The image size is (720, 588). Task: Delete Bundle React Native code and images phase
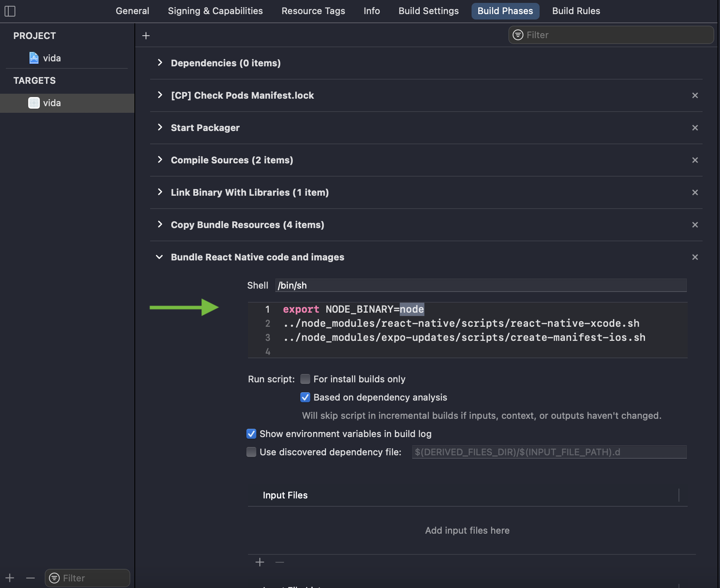pos(695,257)
